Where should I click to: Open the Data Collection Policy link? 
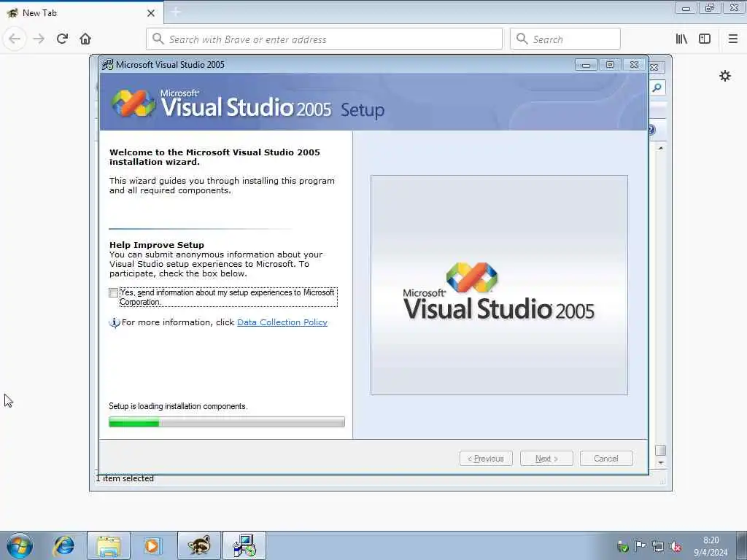[282, 322]
